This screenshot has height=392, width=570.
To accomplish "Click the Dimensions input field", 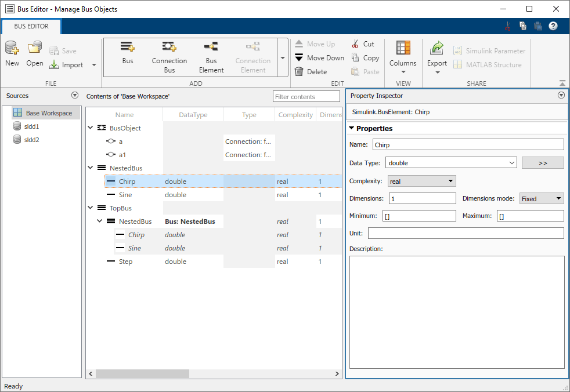I will 422,198.
